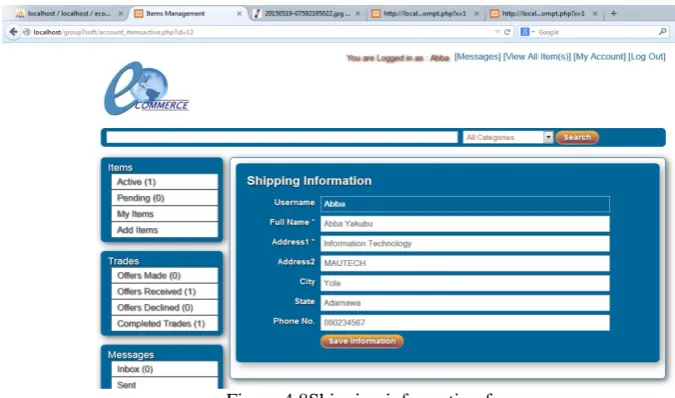The image size is (675, 398).
Task: Click the Full Name field
Action: pos(465,224)
